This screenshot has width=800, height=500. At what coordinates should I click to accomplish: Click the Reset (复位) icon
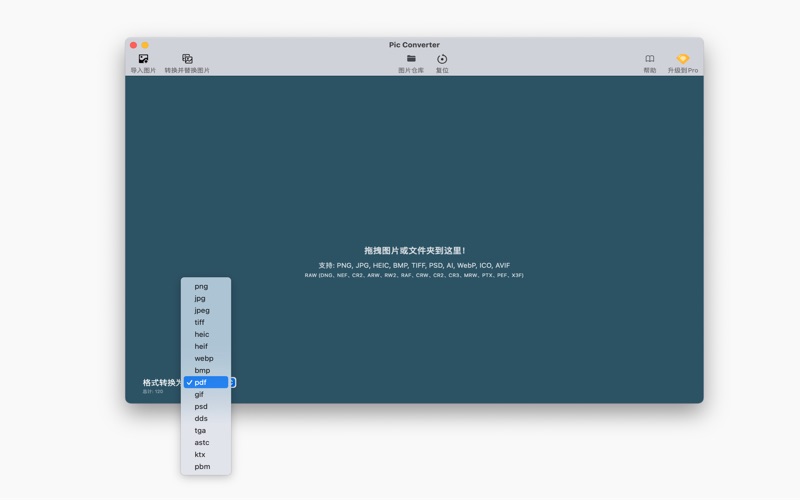point(442,59)
